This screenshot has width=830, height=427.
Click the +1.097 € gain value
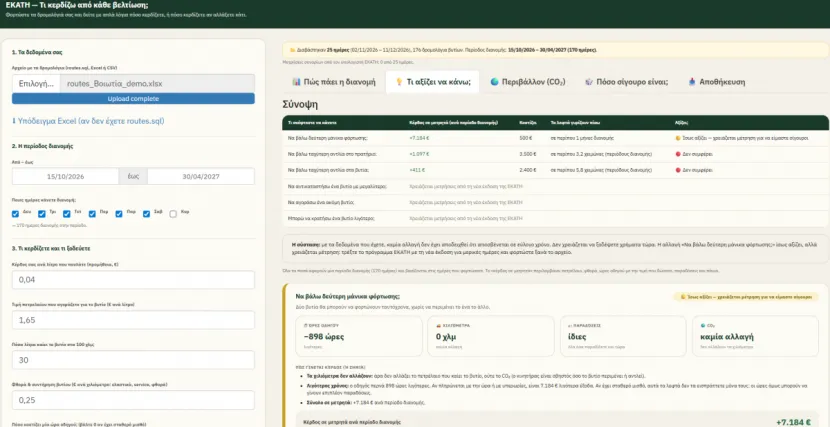[419, 154]
